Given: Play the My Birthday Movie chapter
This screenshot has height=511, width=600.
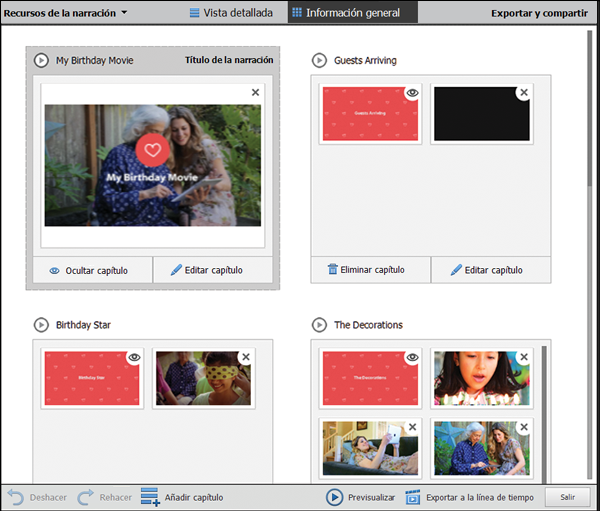Looking at the screenshot, I should (x=41, y=60).
